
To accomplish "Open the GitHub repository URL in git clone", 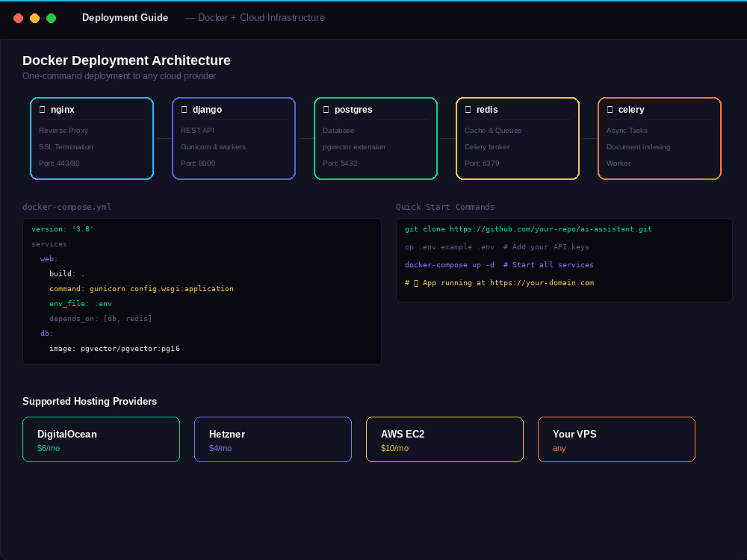I will (551, 229).
